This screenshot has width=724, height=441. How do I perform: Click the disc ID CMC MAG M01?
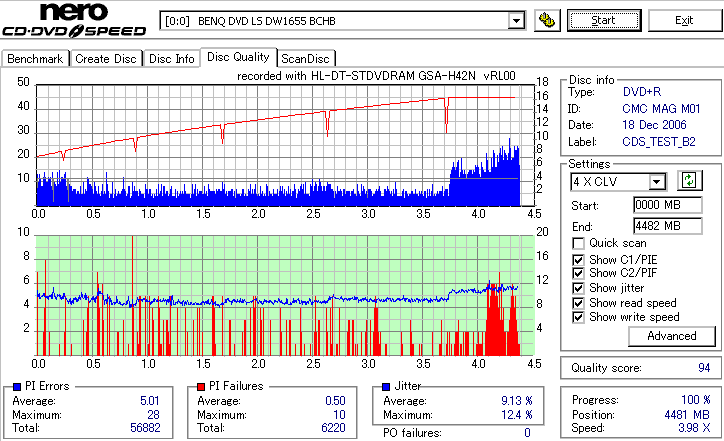[x=661, y=109]
